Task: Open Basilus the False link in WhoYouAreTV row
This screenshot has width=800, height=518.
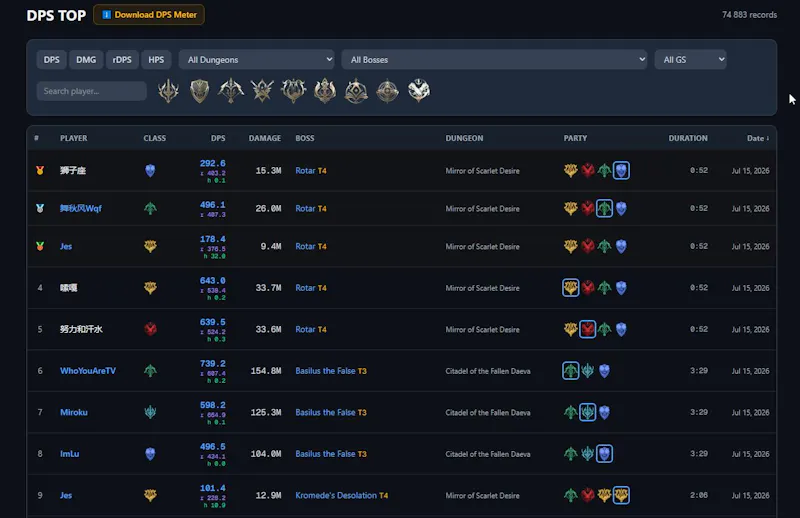Action: pos(331,371)
